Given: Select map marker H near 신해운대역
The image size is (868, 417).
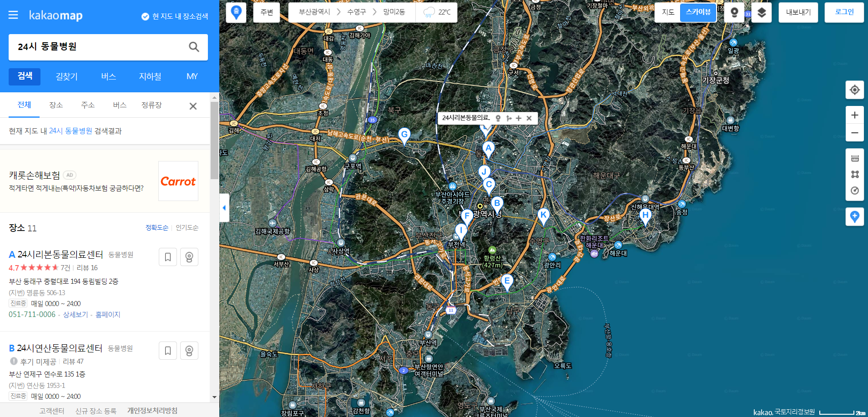Looking at the screenshot, I should point(645,216).
